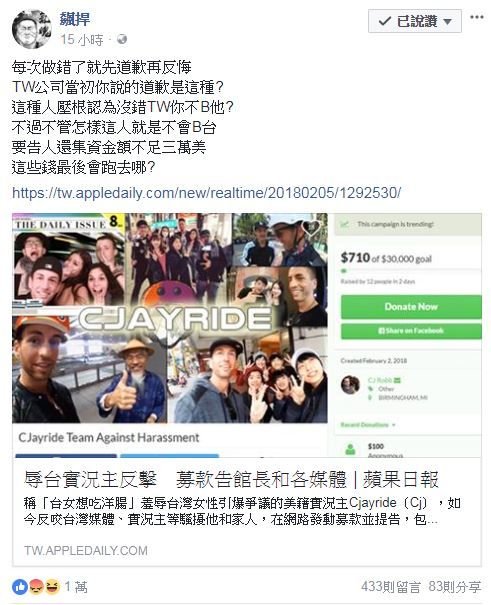Screen dimensions: 491x605
Task: View the 433則留言 comments
Action: tap(390, 587)
